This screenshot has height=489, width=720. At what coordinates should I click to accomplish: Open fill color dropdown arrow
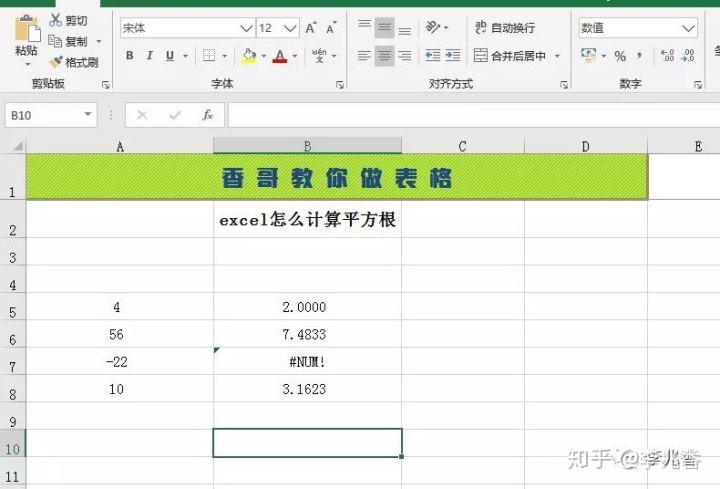[264, 56]
